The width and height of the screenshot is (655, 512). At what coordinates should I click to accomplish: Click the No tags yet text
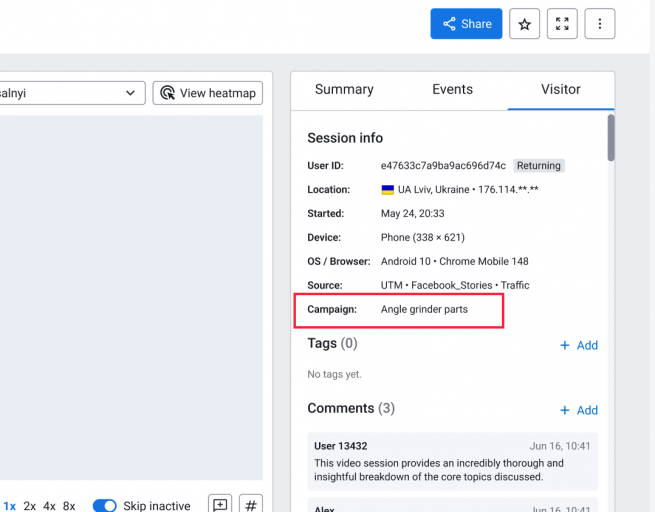[x=334, y=374]
